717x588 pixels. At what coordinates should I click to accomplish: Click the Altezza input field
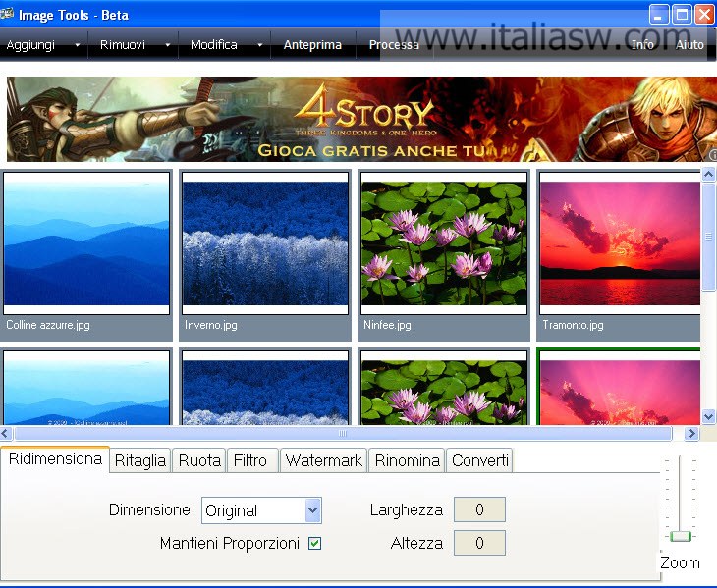pos(479,543)
